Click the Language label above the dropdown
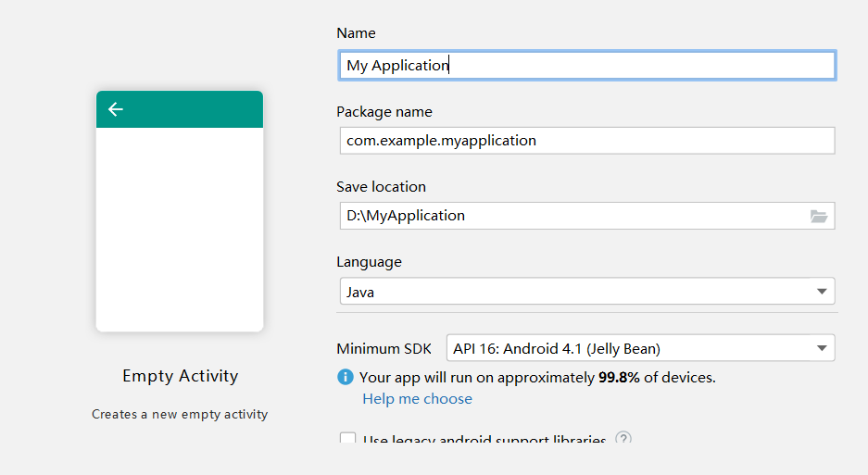 [369, 262]
